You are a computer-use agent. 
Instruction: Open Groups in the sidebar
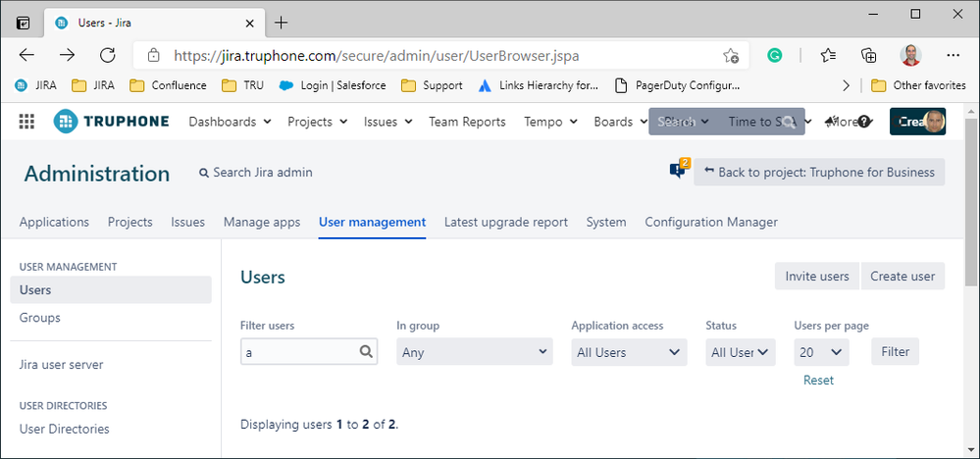pyautogui.click(x=40, y=317)
